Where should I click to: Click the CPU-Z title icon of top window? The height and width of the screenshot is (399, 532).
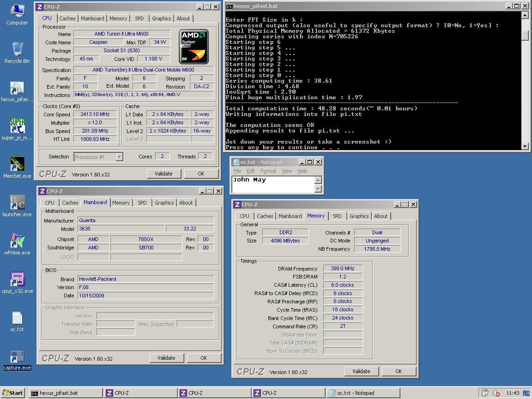point(40,7)
